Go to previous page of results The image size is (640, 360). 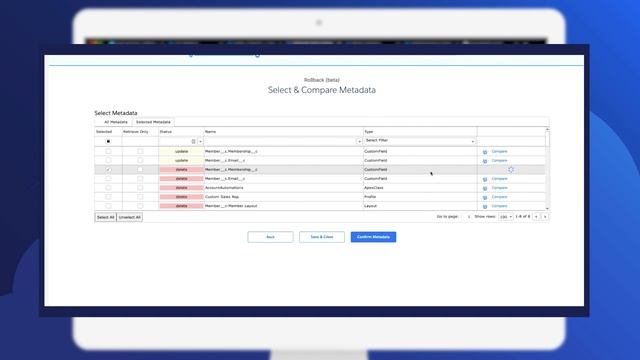tap(536, 217)
